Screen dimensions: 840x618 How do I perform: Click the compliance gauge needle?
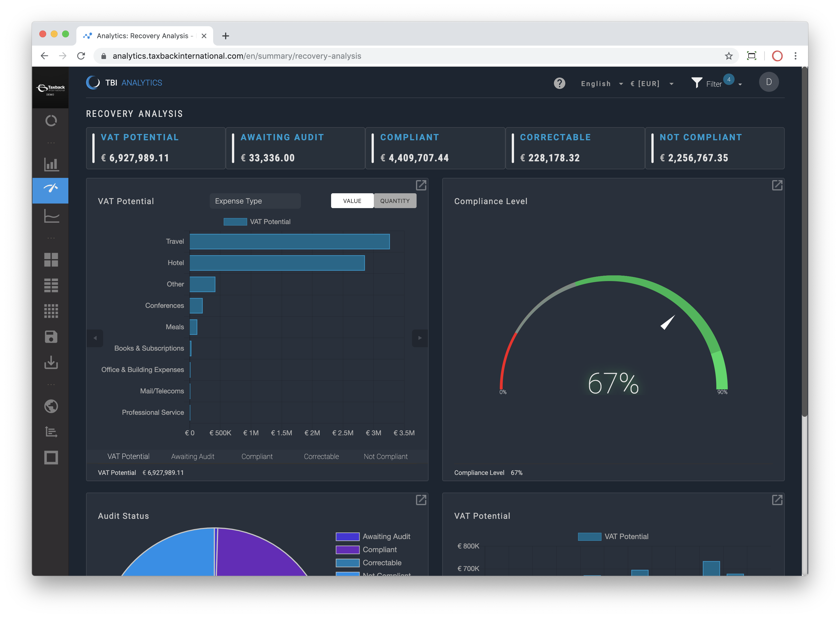click(x=667, y=322)
